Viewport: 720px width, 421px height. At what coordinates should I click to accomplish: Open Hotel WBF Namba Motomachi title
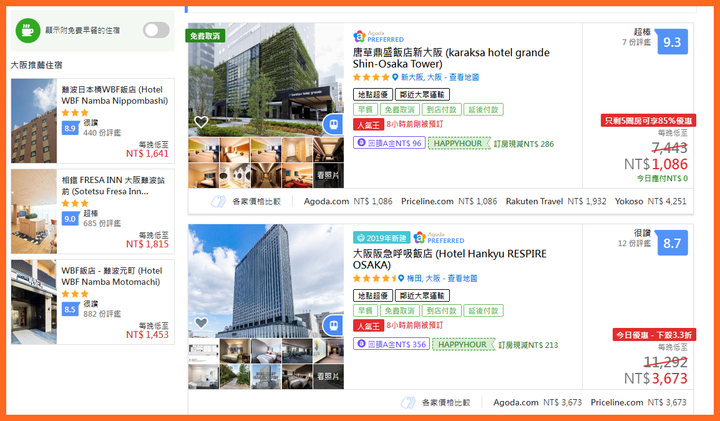pyautogui.click(x=112, y=276)
